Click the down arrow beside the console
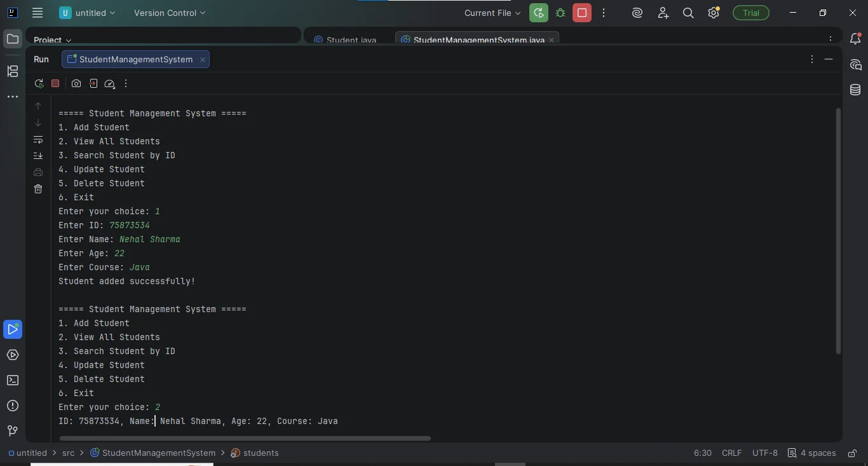This screenshot has width=868, height=466. [x=38, y=123]
